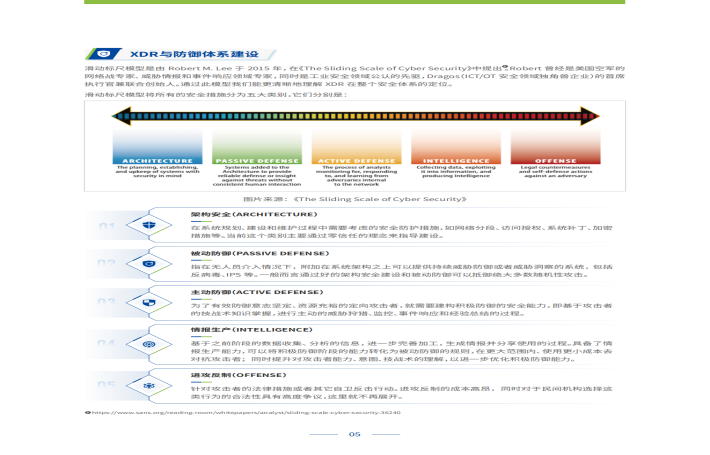The height and width of the screenshot is (455, 710).
Task: Click the right arrowhead of sliding scale
Action: point(590,116)
